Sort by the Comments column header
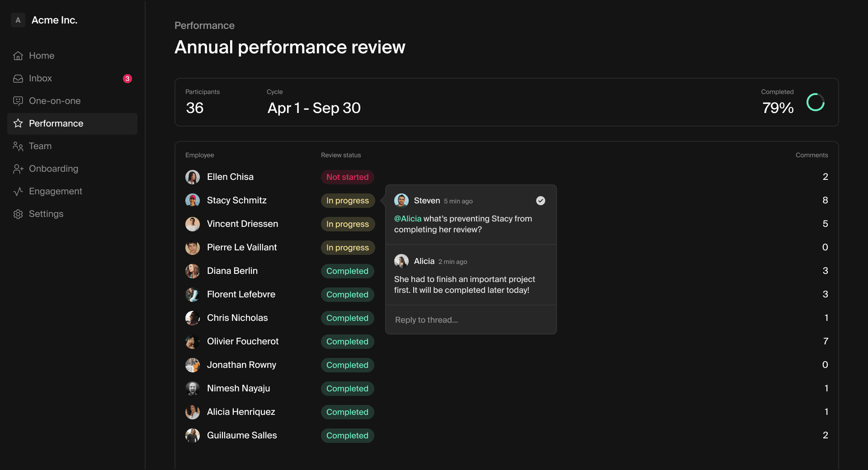The height and width of the screenshot is (470, 868). coord(811,155)
